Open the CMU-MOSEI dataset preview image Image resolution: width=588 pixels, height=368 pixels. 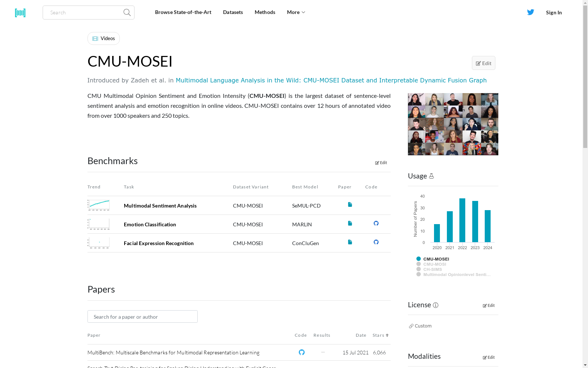(453, 124)
